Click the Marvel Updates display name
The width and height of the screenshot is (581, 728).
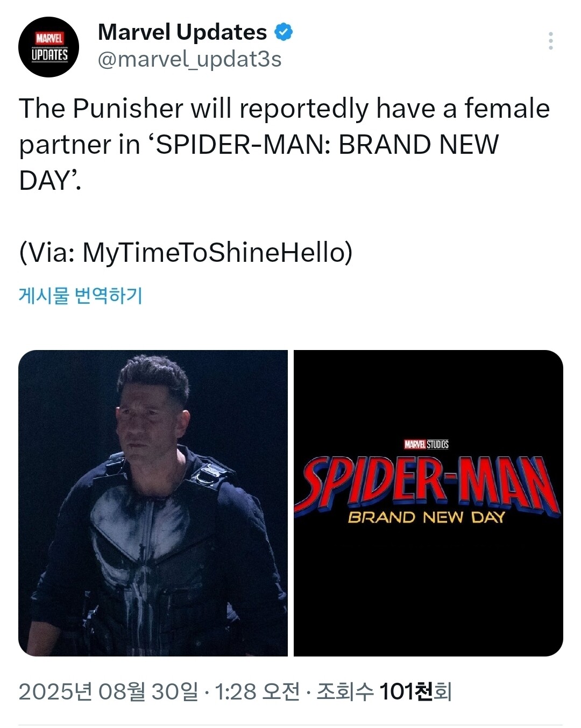[x=182, y=32]
